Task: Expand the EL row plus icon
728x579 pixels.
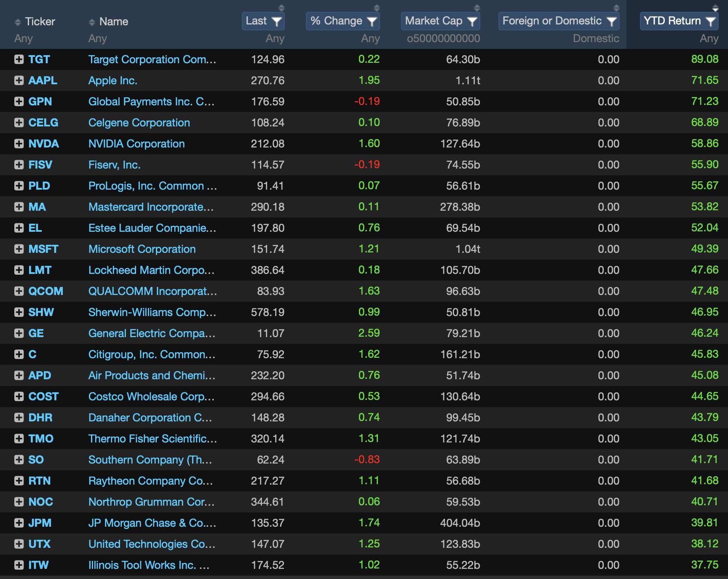Action: pos(19,228)
